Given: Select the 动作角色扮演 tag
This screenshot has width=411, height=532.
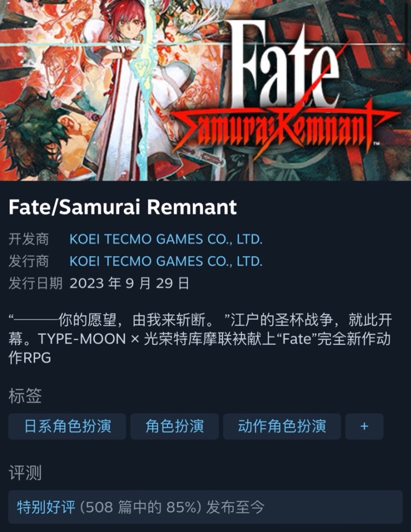Looking at the screenshot, I should pyautogui.click(x=282, y=426).
